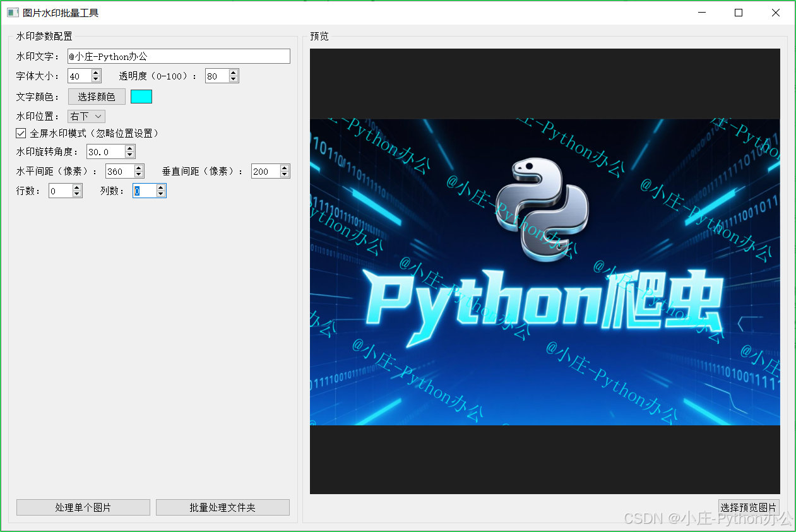Click the 选择颜色 button
The height and width of the screenshot is (532, 796).
pos(97,97)
